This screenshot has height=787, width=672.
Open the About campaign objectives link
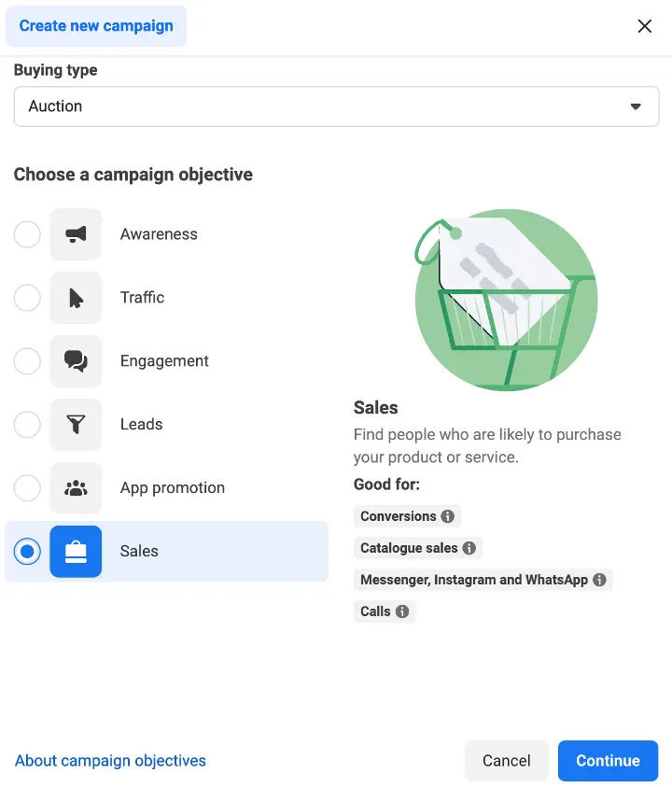[110, 761]
